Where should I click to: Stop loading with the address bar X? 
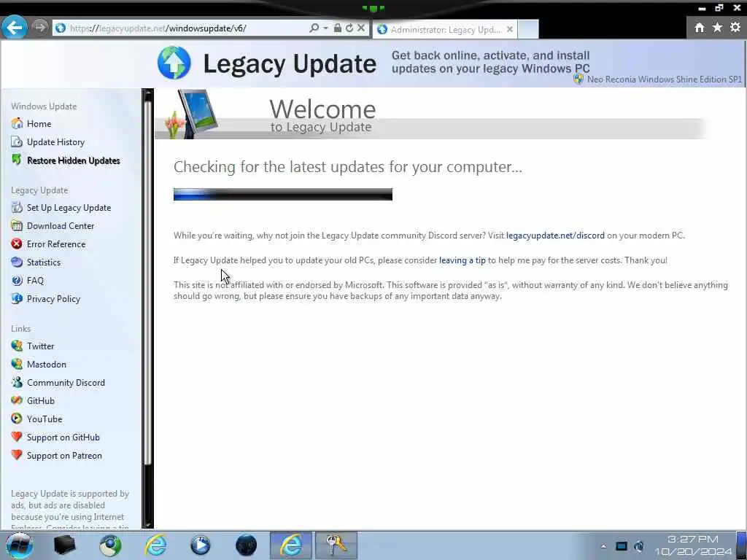point(361,28)
